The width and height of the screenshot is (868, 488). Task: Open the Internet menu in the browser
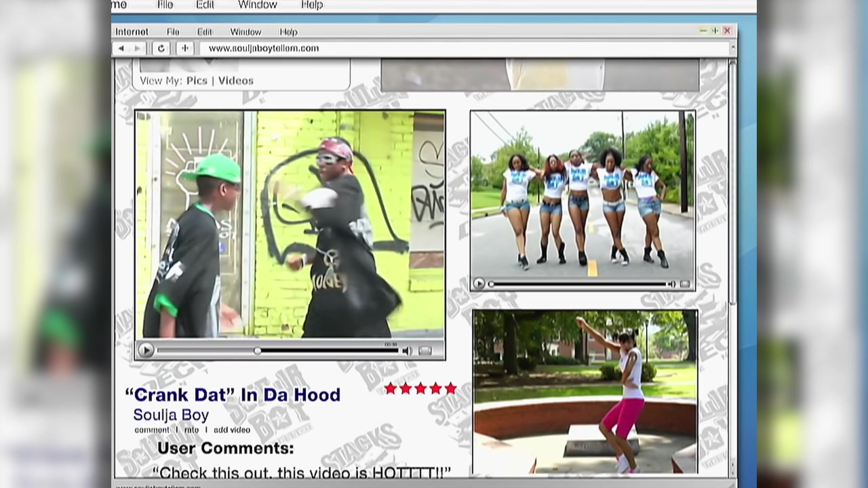click(132, 32)
